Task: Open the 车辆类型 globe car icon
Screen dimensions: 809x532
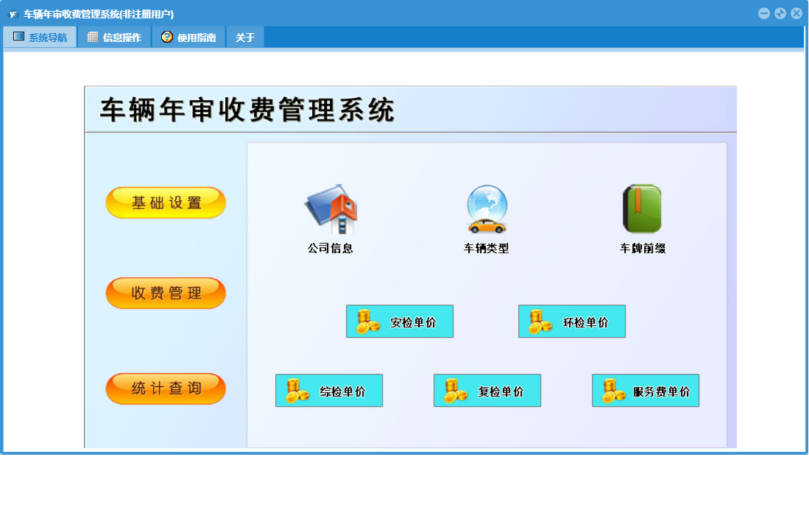Action: click(487, 209)
